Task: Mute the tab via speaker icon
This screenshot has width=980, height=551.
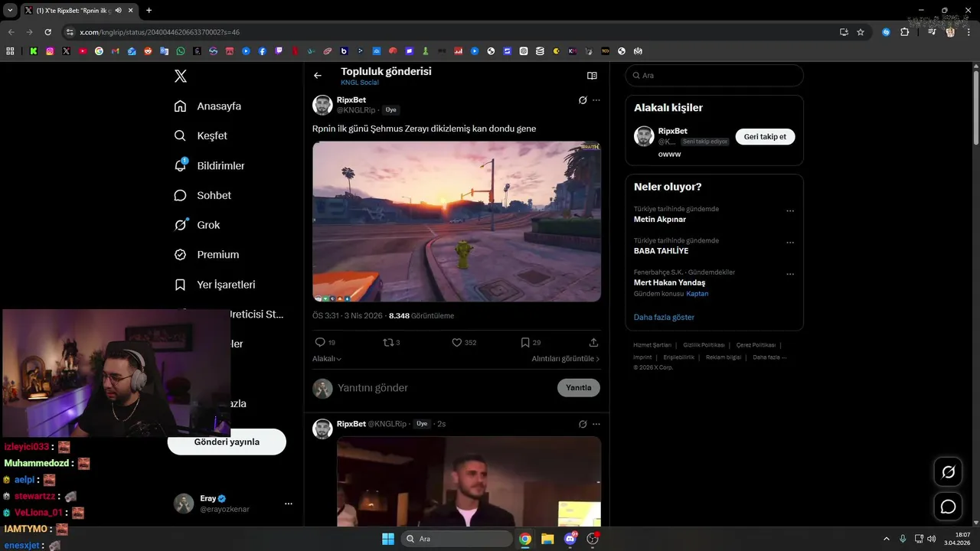Action: (x=118, y=11)
